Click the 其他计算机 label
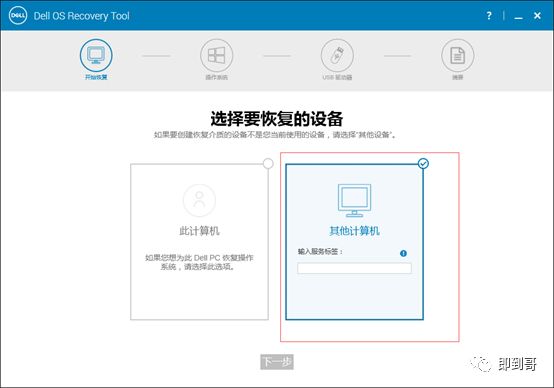 (x=354, y=231)
